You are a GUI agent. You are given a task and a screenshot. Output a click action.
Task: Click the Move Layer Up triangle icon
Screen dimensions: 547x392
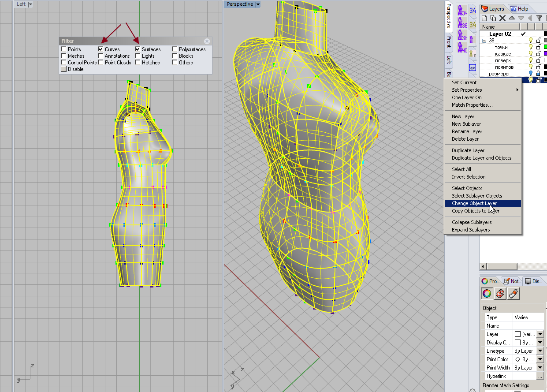tap(512, 18)
